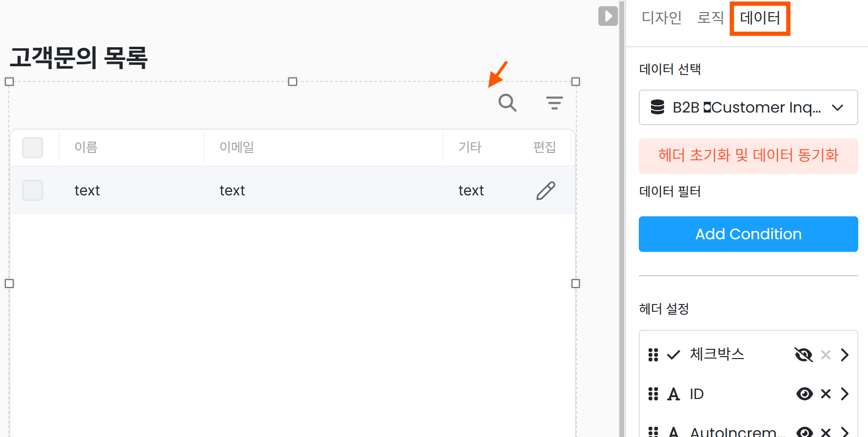Switch to the 디자인 tab
This screenshot has height=437, width=868.
(x=661, y=18)
